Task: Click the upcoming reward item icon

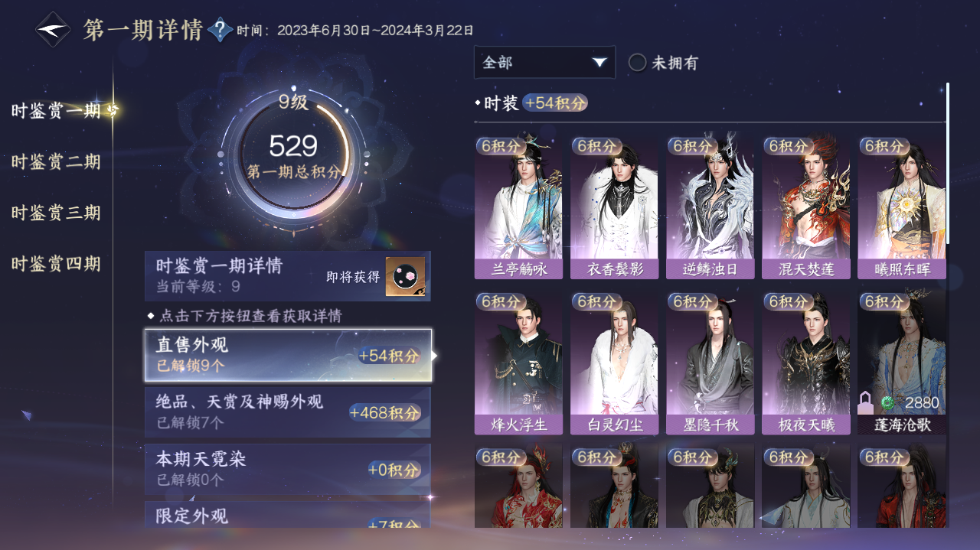Action: click(x=405, y=277)
